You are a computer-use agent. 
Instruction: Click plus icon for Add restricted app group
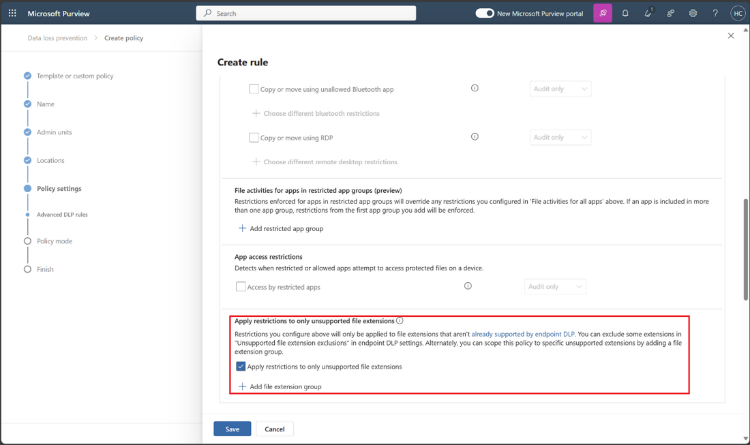(243, 228)
